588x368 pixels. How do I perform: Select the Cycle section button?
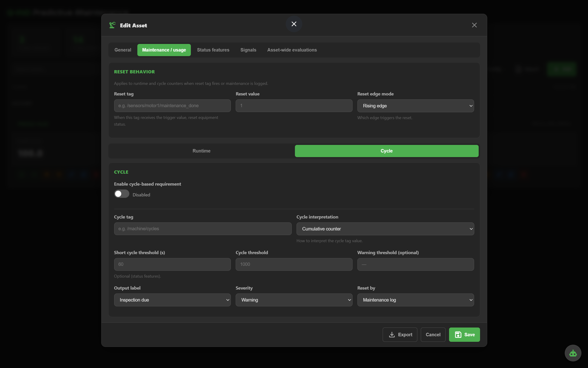(386, 151)
